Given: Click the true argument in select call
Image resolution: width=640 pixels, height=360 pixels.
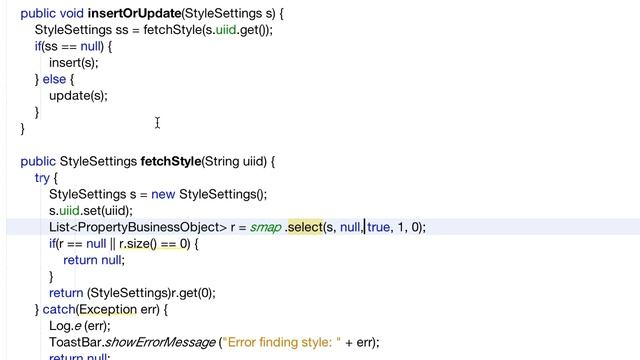Looking at the screenshot, I should 378,227.
